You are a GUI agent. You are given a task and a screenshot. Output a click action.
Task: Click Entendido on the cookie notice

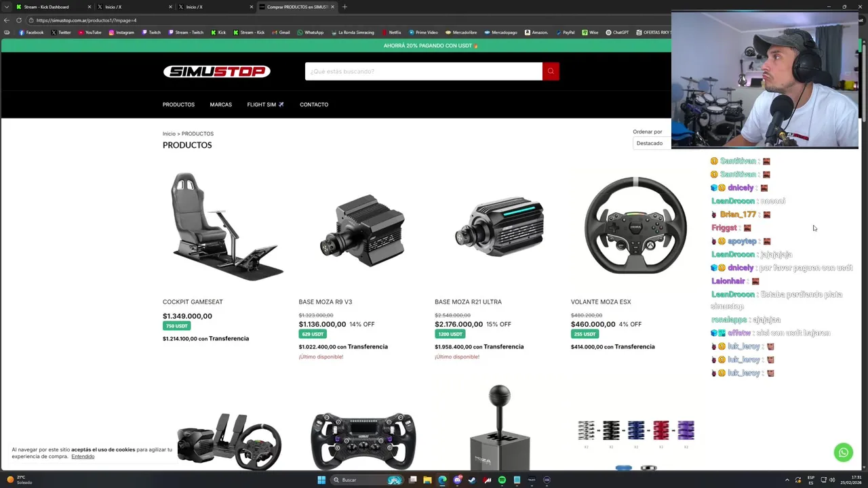click(83, 456)
